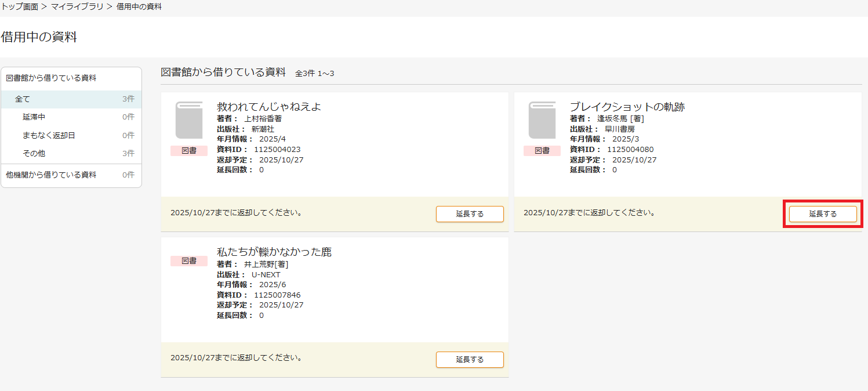The image size is (868, 391).
Task: Click the highlighted 延長する button for ブレイクショットの軌跡
Action: 822,213
